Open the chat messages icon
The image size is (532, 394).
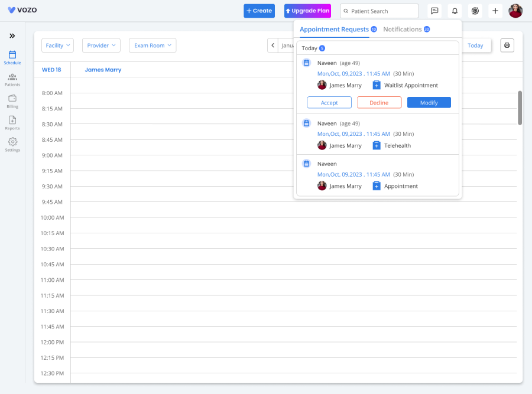click(x=434, y=11)
